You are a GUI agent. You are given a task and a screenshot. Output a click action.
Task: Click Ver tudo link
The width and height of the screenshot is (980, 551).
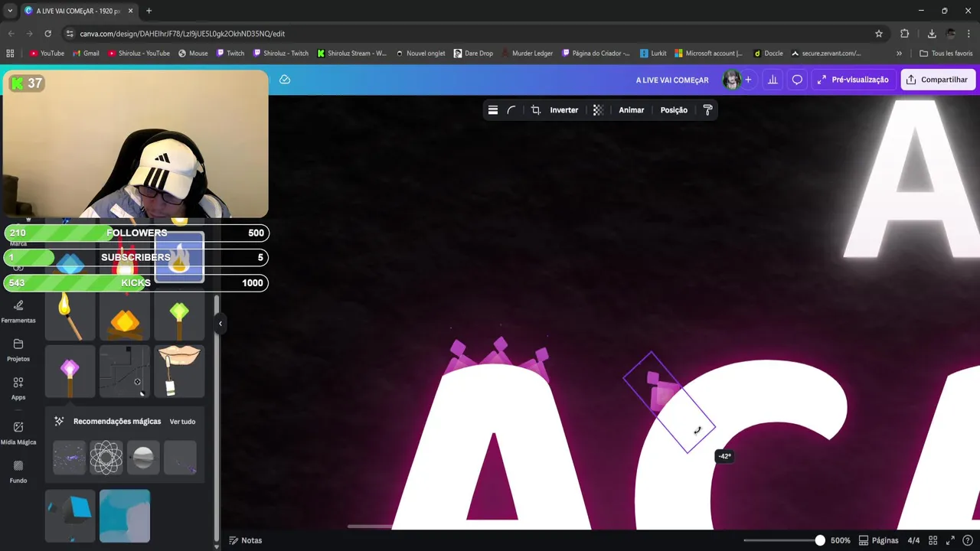(x=182, y=422)
